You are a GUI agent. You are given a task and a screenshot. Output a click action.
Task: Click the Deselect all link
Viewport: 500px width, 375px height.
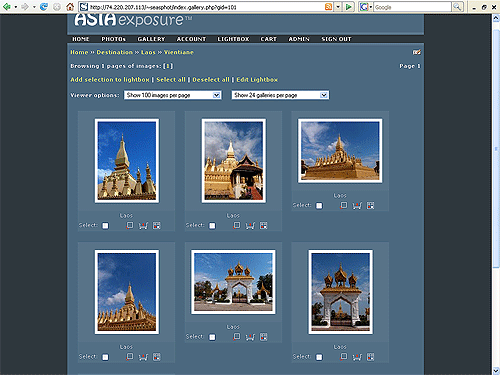[x=211, y=80]
